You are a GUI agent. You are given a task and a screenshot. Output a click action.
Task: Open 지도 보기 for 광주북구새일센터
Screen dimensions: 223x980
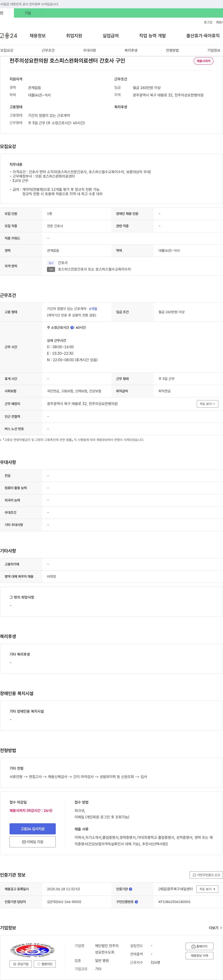[207, 889]
